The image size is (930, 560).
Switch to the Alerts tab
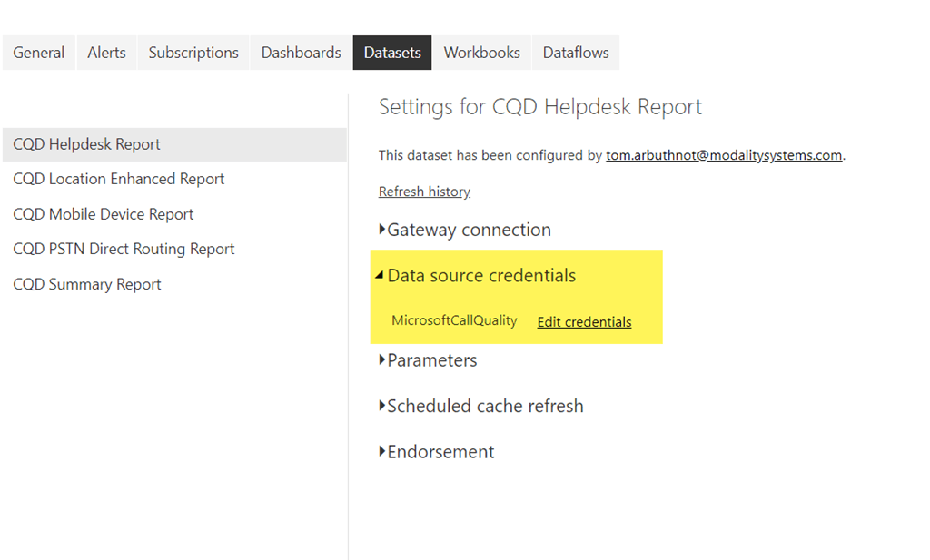(106, 53)
